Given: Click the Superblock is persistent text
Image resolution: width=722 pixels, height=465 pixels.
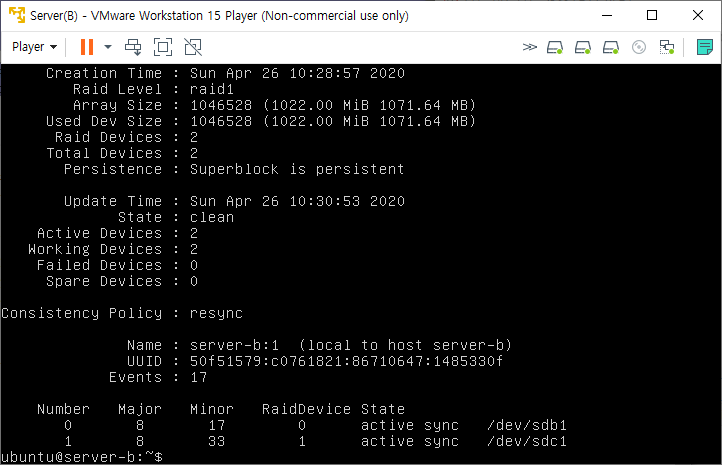Looking at the screenshot, I should pos(297,169).
